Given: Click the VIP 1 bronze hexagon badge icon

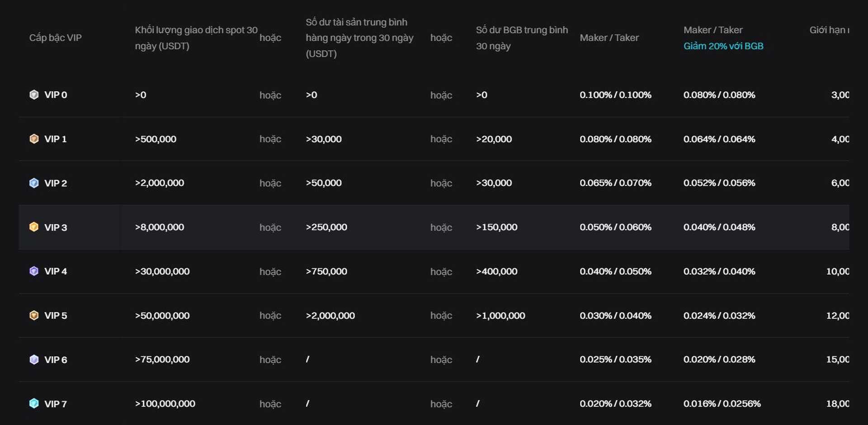Looking at the screenshot, I should [x=34, y=139].
